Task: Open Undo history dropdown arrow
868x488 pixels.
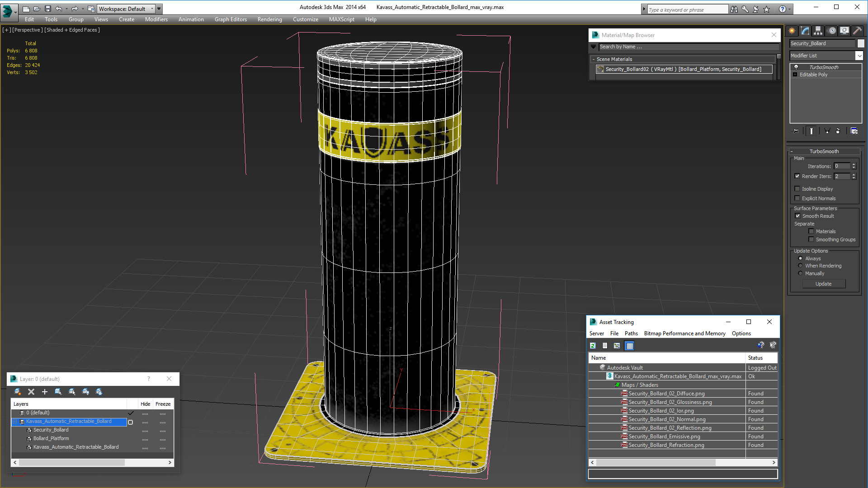Action: click(66, 9)
